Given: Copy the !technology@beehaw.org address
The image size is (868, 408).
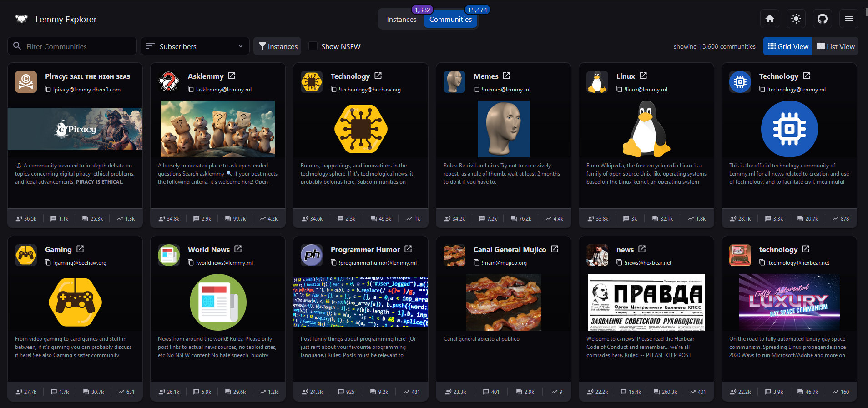Looking at the screenshot, I should click(x=333, y=89).
